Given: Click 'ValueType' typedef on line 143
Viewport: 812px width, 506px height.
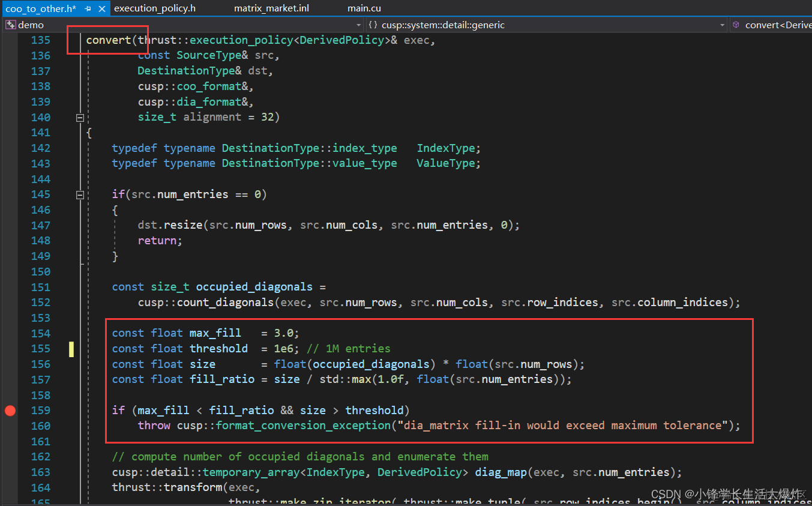Looking at the screenshot, I should 446,163.
